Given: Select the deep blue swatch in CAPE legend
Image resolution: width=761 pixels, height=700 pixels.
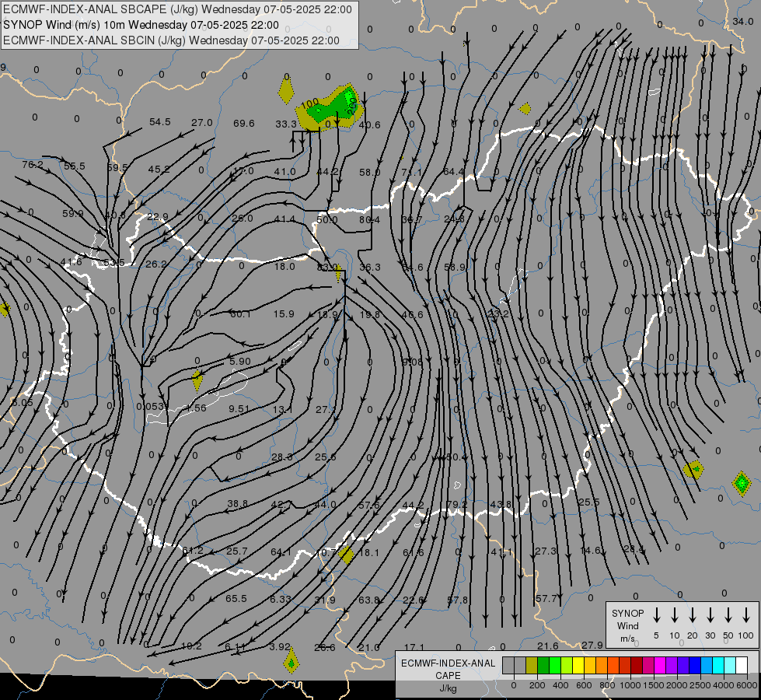Looking at the screenshot, I should (x=695, y=666).
